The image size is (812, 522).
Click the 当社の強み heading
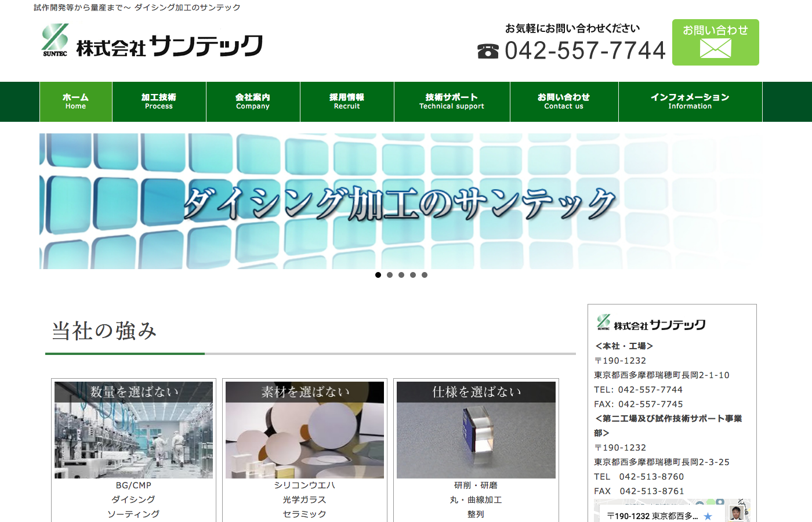pyautogui.click(x=104, y=331)
